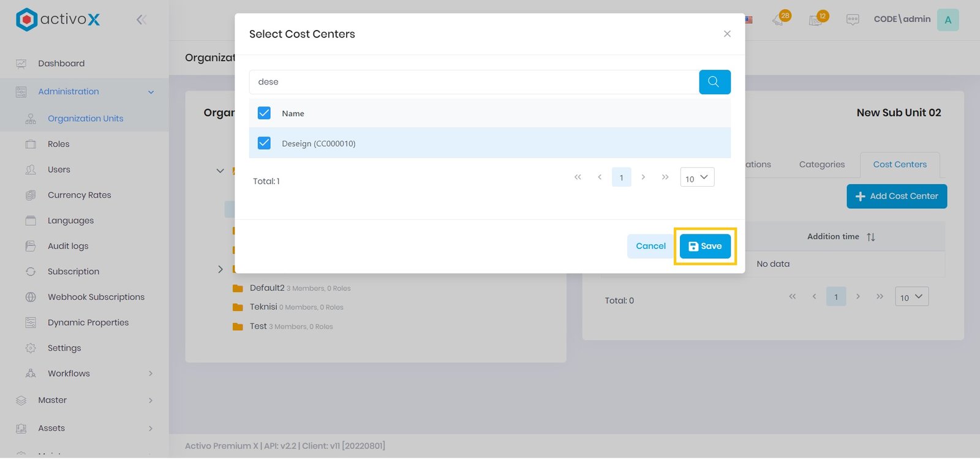Click the activoX logo
This screenshot has height=459, width=980.
click(x=58, y=20)
